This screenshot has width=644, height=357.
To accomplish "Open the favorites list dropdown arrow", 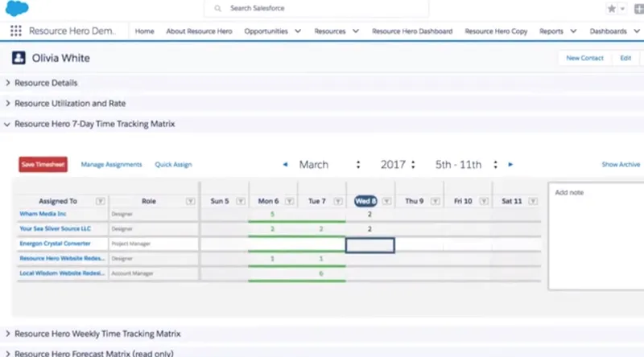I will tap(622, 9).
